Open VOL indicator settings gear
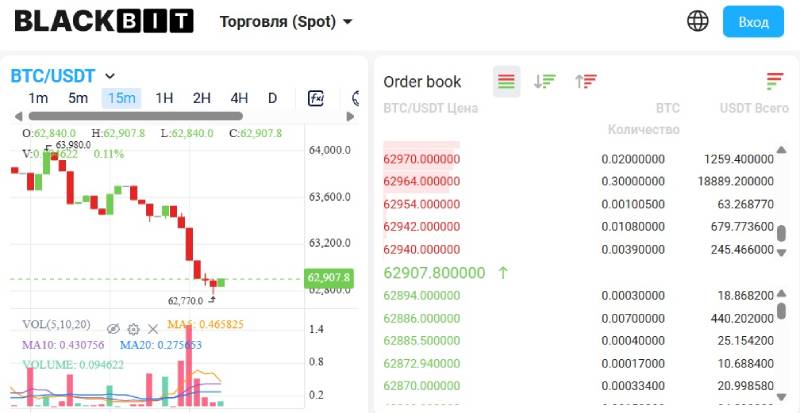This screenshot has height=413, width=800. (133, 329)
